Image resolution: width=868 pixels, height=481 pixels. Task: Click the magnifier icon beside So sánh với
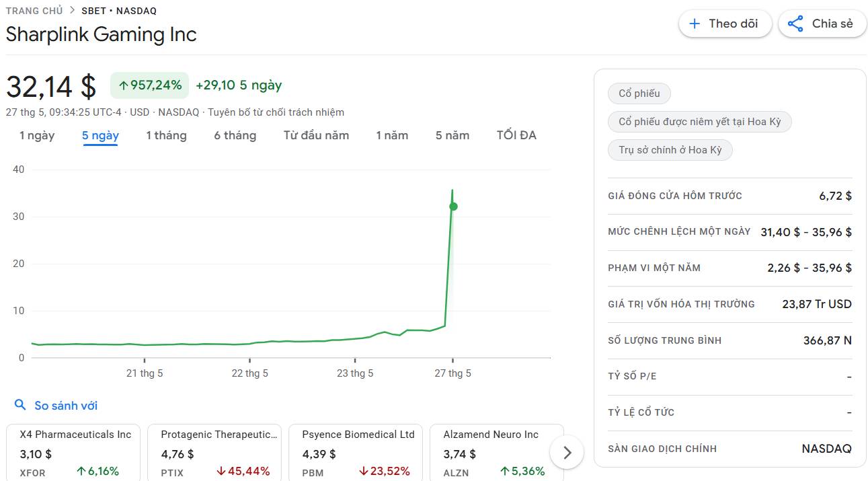click(x=20, y=405)
